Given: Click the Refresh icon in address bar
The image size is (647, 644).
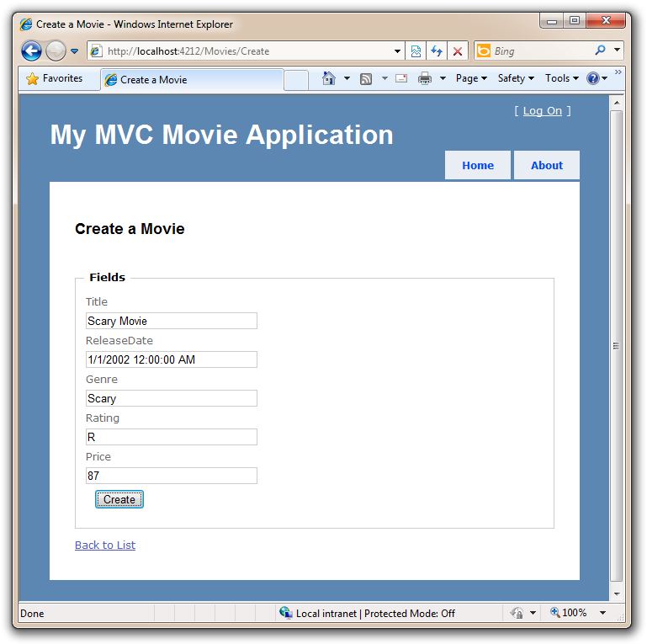Looking at the screenshot, I should click(x=437, y=51).
